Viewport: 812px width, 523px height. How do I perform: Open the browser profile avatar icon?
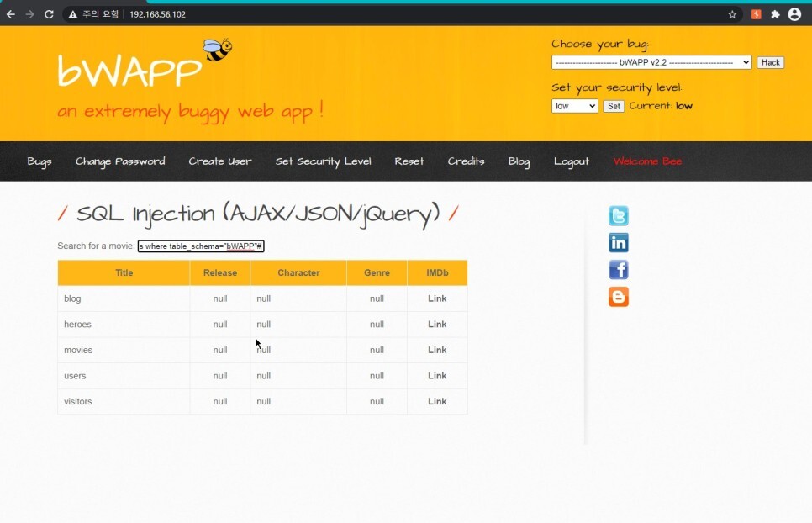tap(794, 14)
